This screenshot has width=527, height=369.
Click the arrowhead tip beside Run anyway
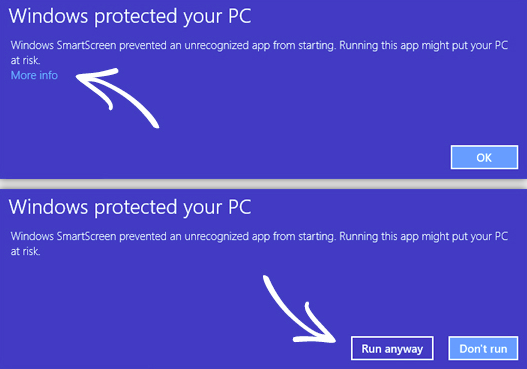tap(334, 340)
